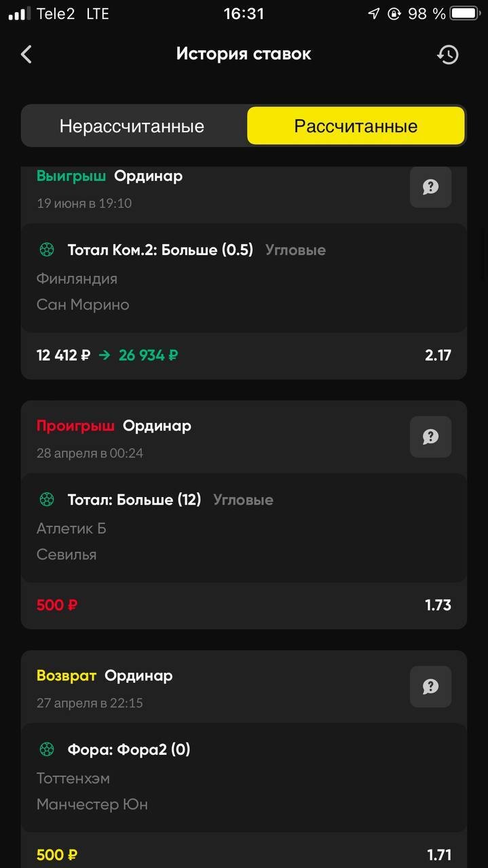Tap the back arrow icon
488x868 pixels.
pos(26,54)
